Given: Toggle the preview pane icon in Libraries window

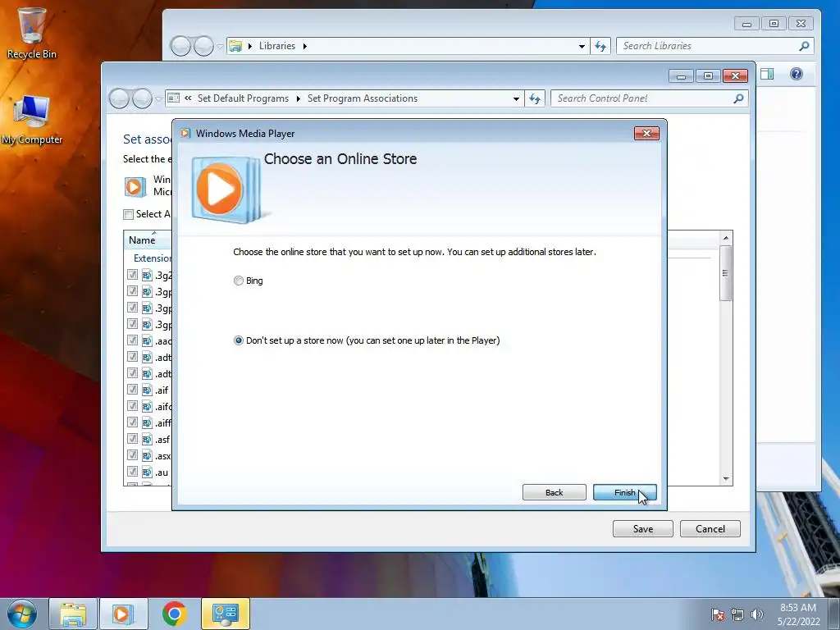Looking at the screenshot, I should [x=767, y=74].
